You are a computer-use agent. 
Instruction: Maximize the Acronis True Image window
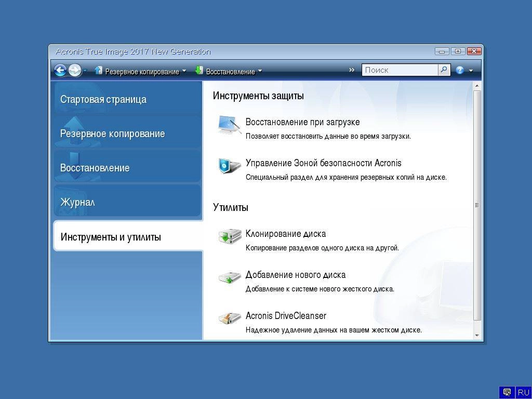pyautogui.click(x=458, y=51)
